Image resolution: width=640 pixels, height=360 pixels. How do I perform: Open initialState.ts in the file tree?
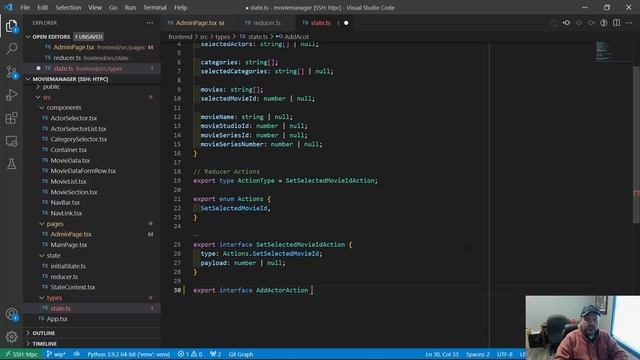pyautogui.click(x=68, y=266)
